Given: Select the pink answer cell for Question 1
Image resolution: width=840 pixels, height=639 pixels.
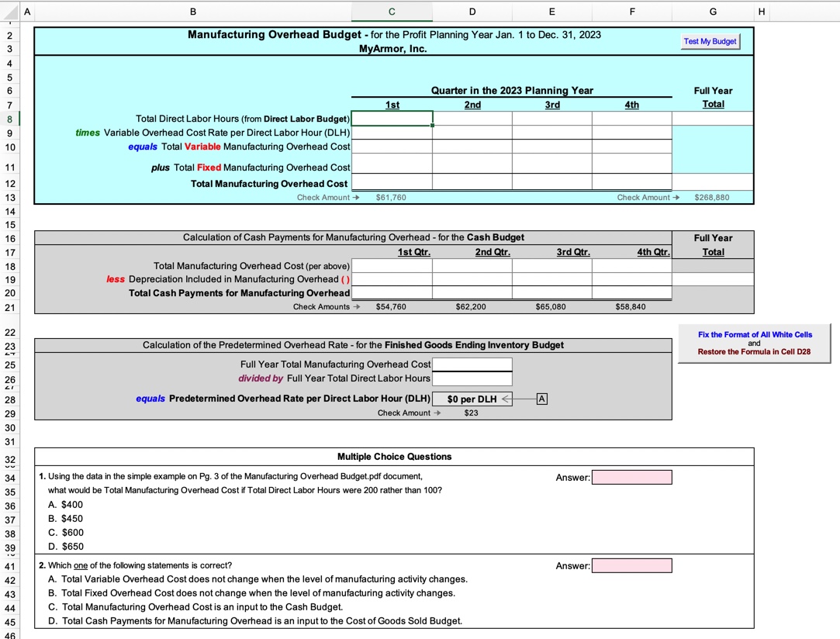Looking at the screenshot, I should [x=632, y=477].
